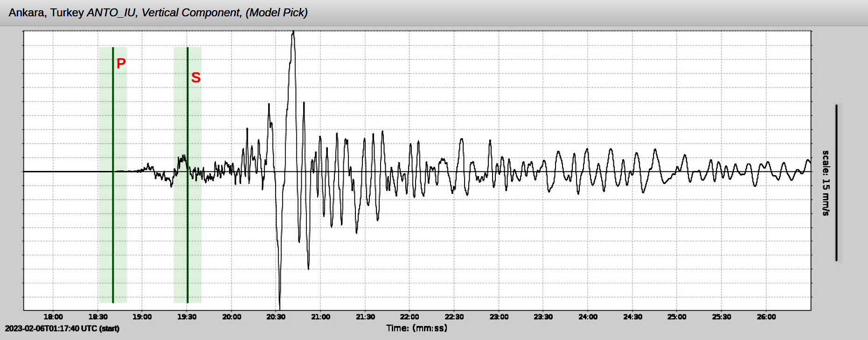Click the red P phase label
Viewport: 868px width, 340px height.
(121, 63)
